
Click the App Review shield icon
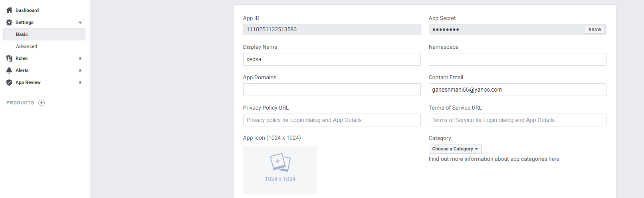coord(9,82)
